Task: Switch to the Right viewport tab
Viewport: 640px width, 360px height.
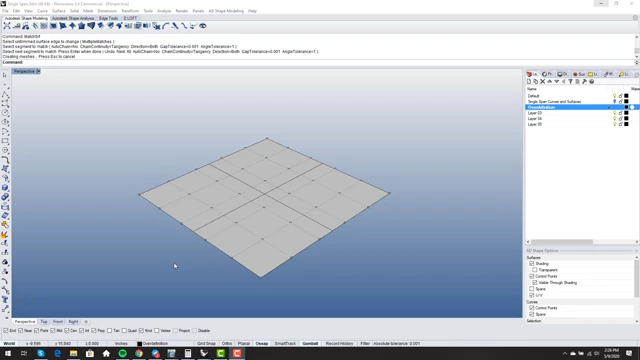Action: 73,322
